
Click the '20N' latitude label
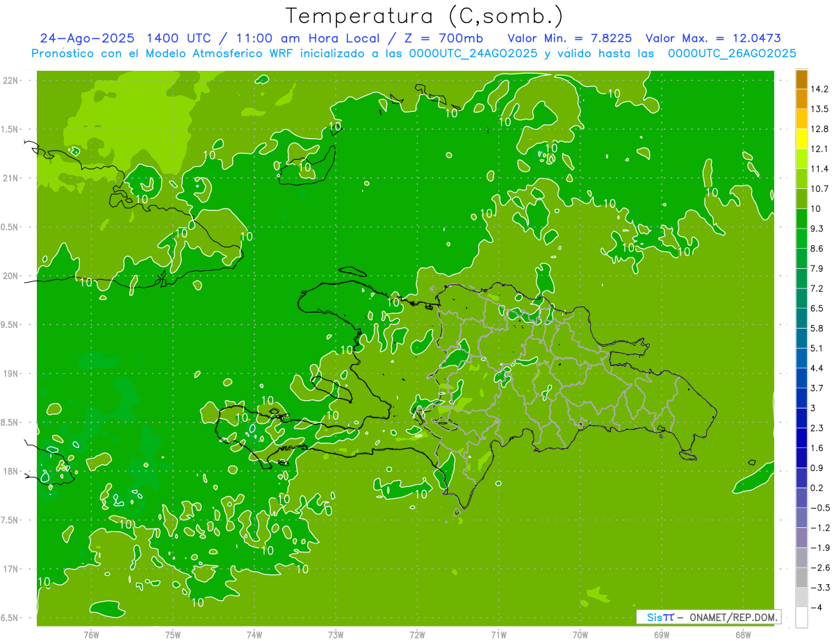(11, 276)
